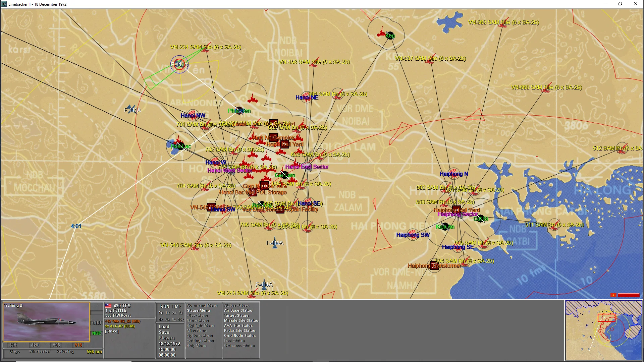Open the View Menu
This screenshot has width=644, height=362.
pos(197,315)
